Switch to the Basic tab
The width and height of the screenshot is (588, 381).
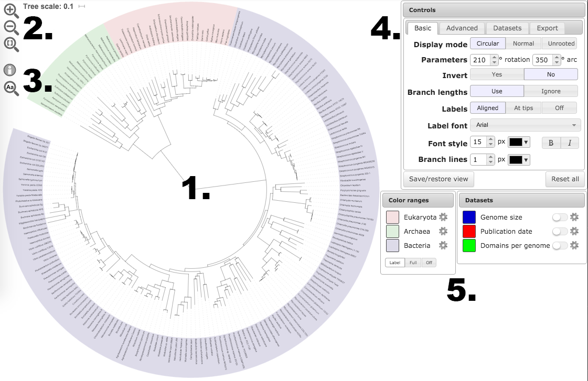(423, 28)
